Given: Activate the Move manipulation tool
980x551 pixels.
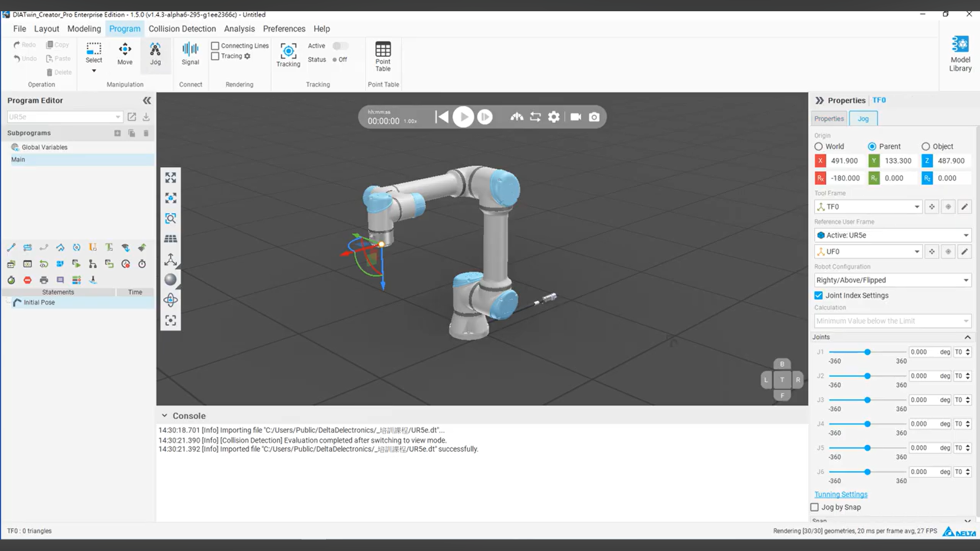Looking at the screenshot, I should [125, 54].
